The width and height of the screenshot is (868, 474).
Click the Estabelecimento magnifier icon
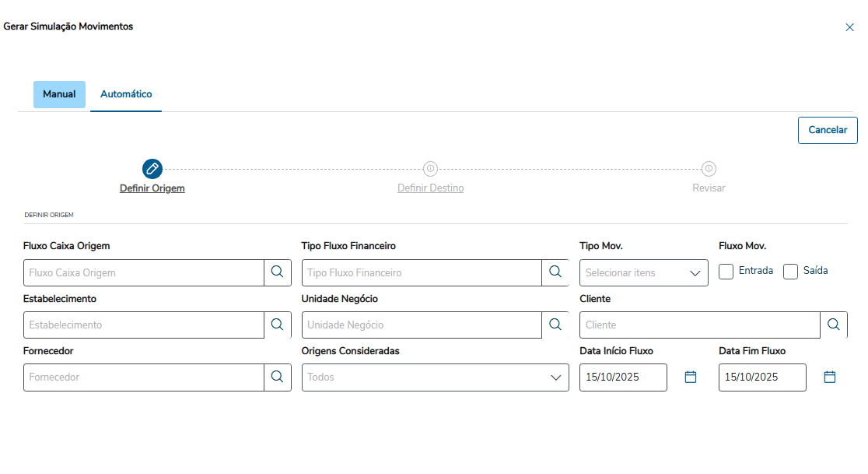tap(277, 325)
